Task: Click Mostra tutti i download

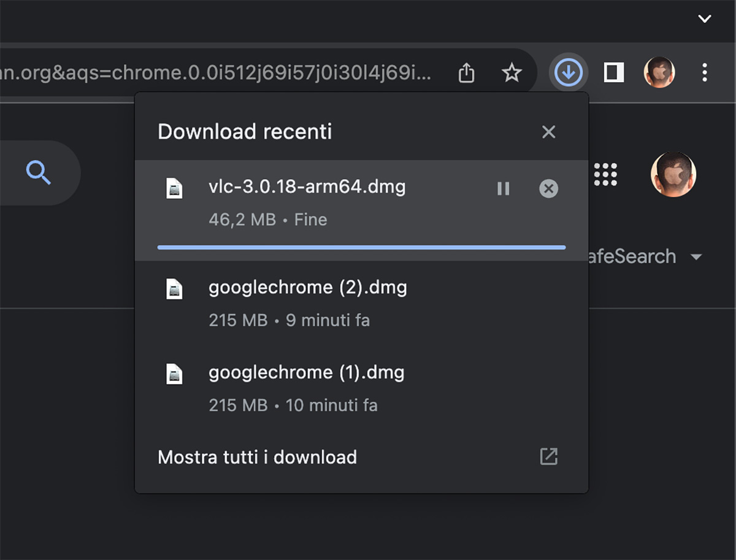Action: pos(257,457)
